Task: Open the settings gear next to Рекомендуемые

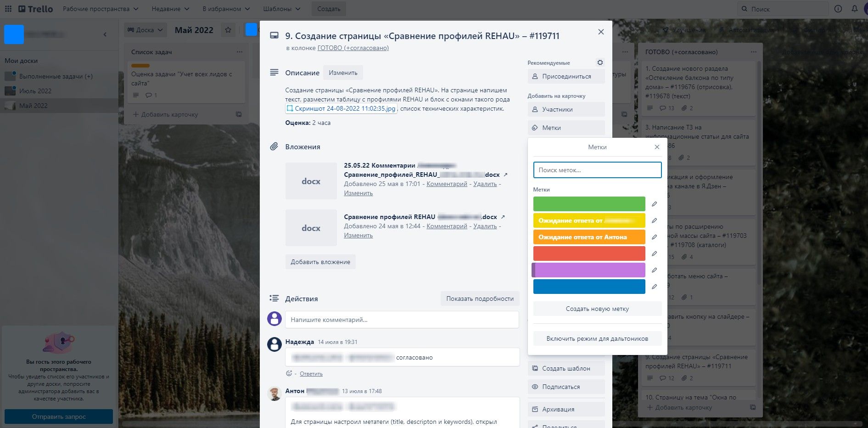Action: pyautogui.click(x=600, y=62)
